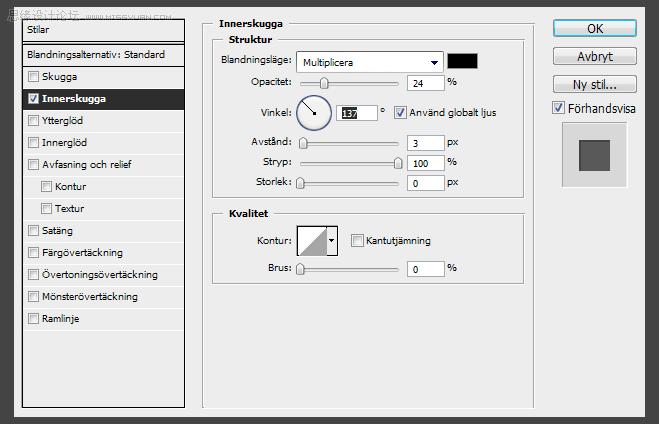Enable the Skugga checkbox
The height and width of the screenshot is (424, 659).
tap(33, 76)
